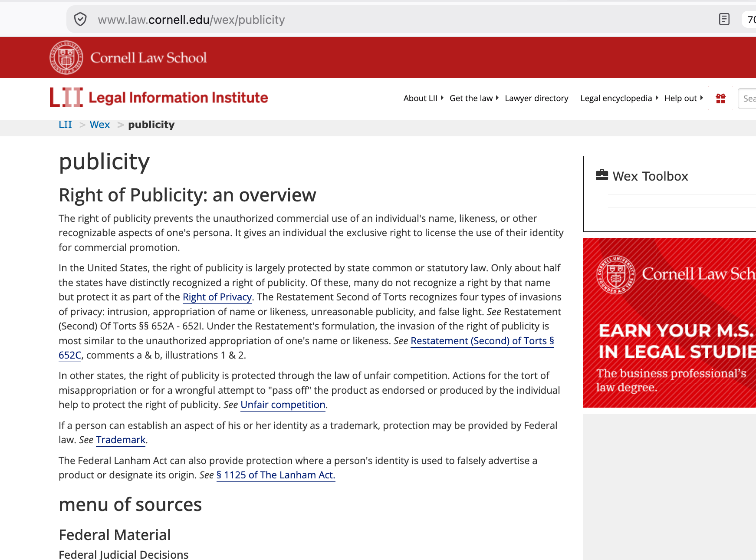Click the Cornell University seal logo
This screenshot has width=756, height=560.
click(66, 57)
